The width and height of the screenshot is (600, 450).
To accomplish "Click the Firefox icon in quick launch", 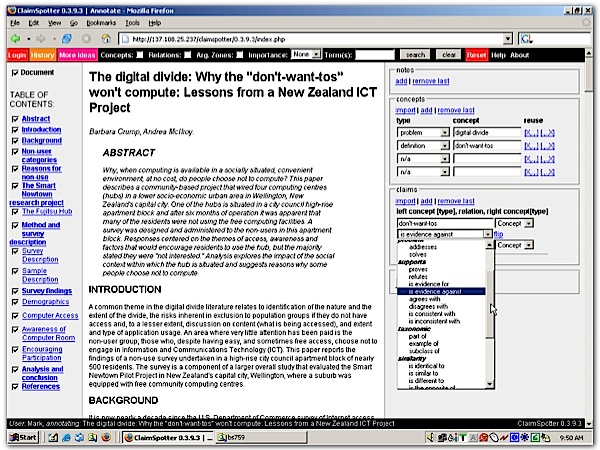I will 106,437.
